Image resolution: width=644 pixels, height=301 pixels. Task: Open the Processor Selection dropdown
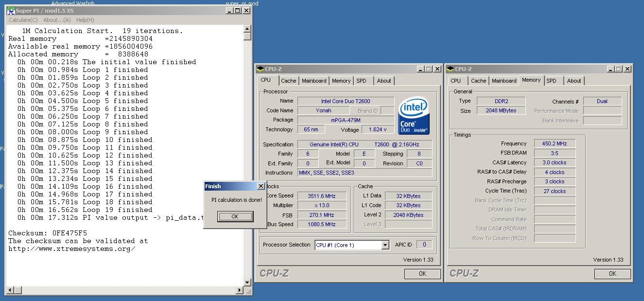(385, 245)
